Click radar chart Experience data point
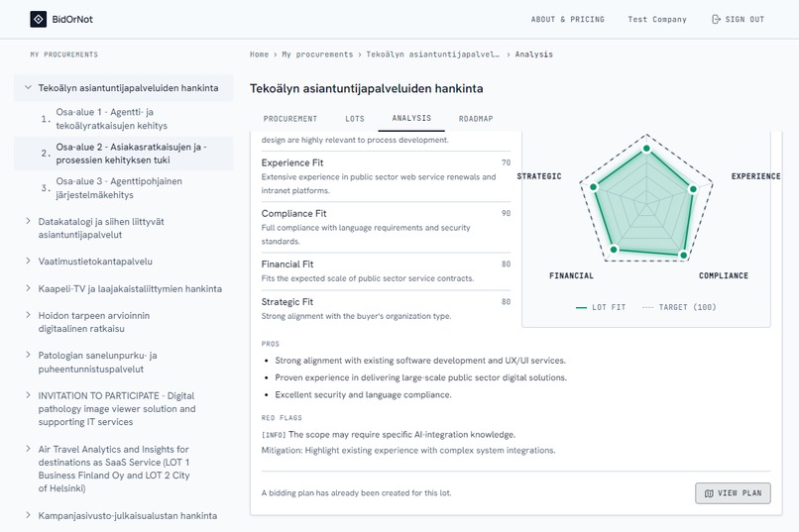 click(693, 189)
